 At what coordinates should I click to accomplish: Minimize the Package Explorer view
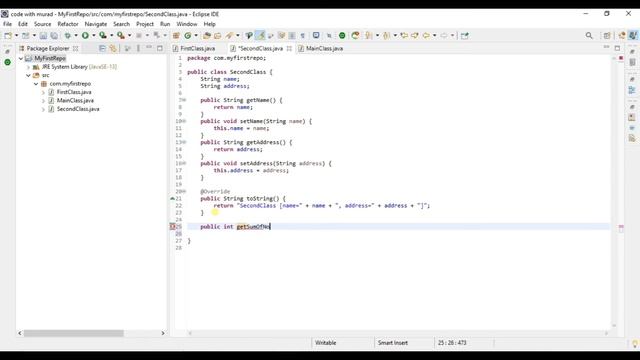point(149,48)
